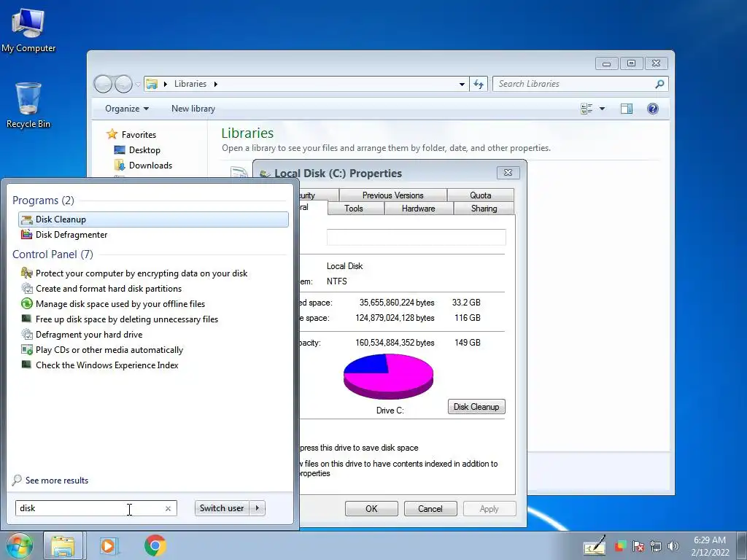Maximize the Libraries Explorer window
Viewport: 747px width, 560px height.
631,63
